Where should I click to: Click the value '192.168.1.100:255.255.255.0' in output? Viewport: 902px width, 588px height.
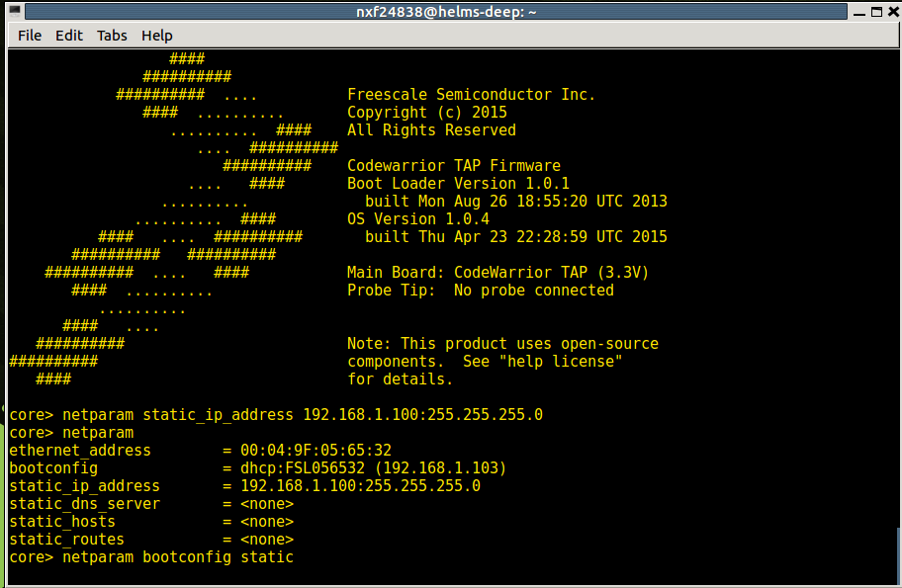[x=360, y=486]
